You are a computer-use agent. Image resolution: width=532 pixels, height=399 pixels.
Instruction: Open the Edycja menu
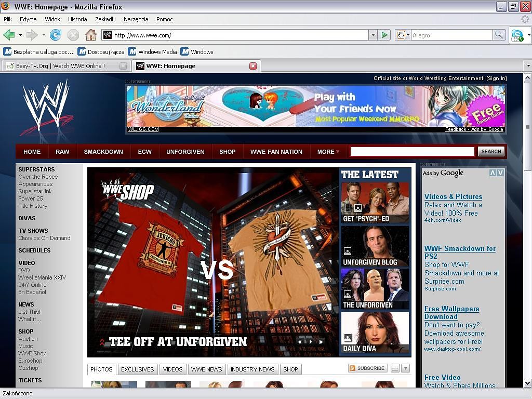pos(28,19)
